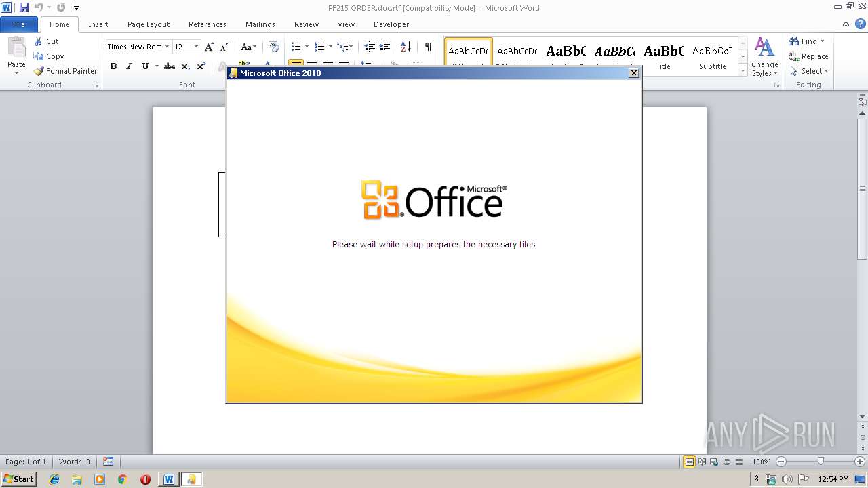
Task: Click the Bullets list icon
Action: tap(296, 47)
